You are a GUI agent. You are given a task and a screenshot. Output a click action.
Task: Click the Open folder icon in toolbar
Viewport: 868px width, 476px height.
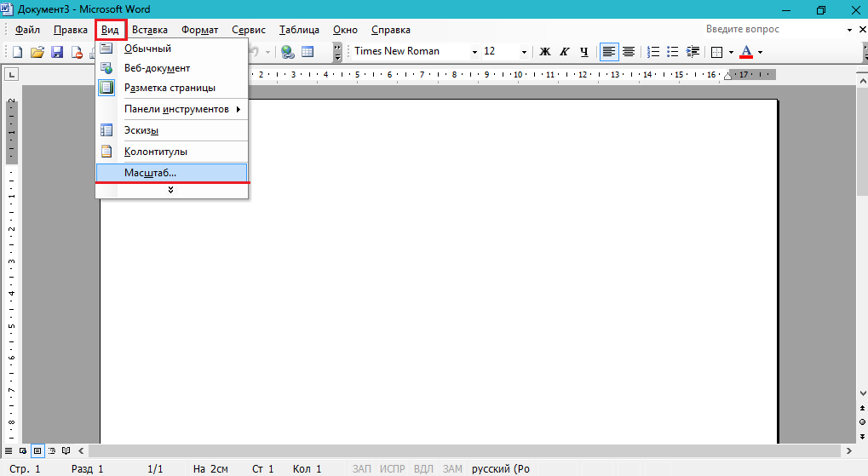(x=37, y=52)
